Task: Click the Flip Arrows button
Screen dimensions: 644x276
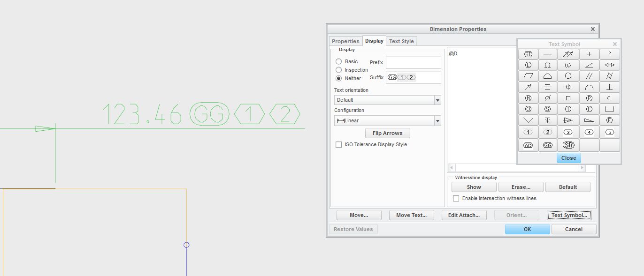Action: [388, 133]
